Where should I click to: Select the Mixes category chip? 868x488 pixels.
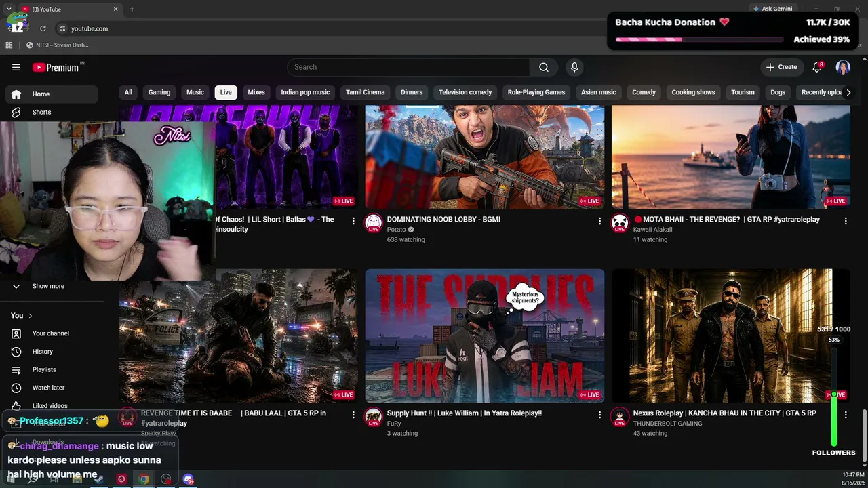pyautogui.click(x=256, y=92)
